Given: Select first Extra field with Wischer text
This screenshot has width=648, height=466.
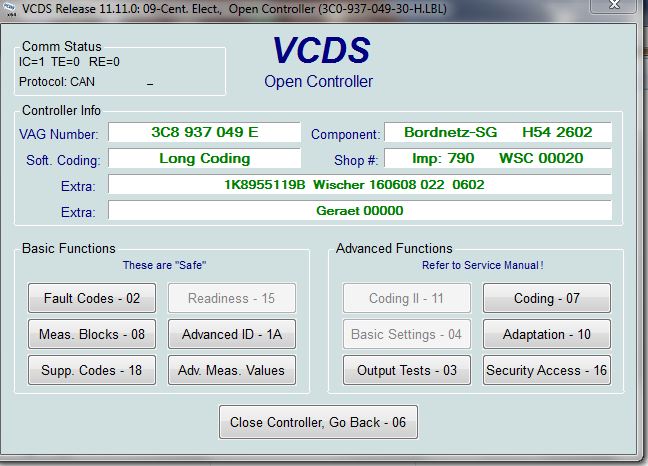Looking at the screenshot, I should point(359,184).
